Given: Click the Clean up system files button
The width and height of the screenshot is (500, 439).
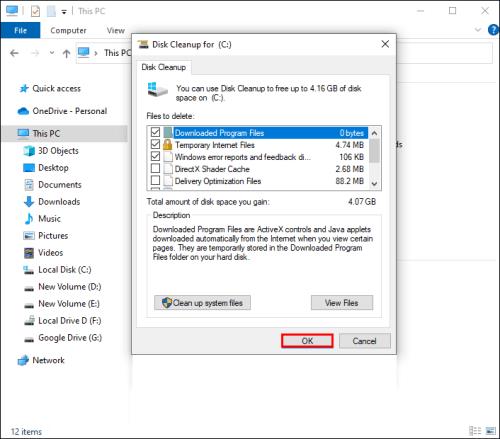Looking at the screenshot, I should (x=202, y=303).
